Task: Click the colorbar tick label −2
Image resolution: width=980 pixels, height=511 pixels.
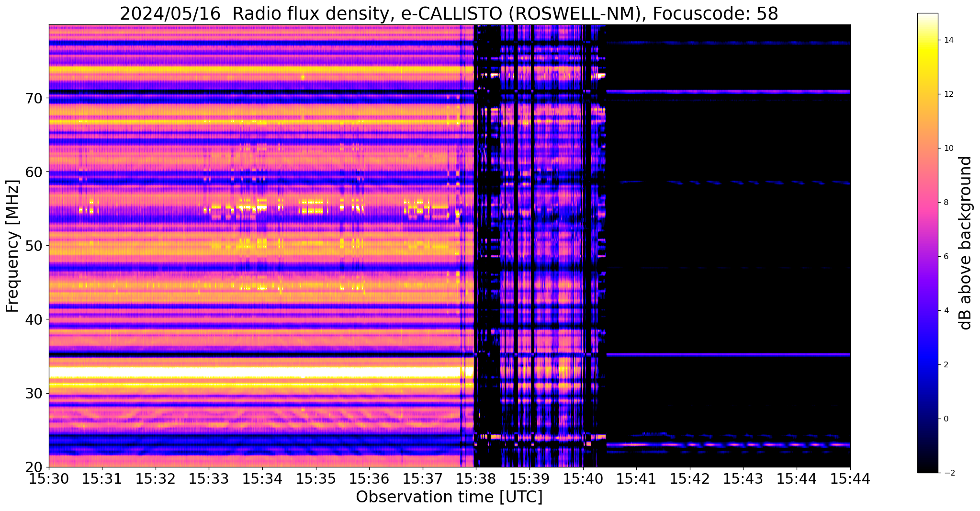Action: tap(948, 473)
